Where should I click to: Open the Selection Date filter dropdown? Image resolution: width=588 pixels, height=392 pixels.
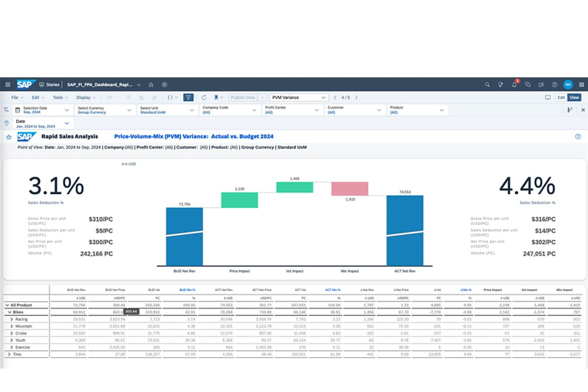tap(43, 110)
